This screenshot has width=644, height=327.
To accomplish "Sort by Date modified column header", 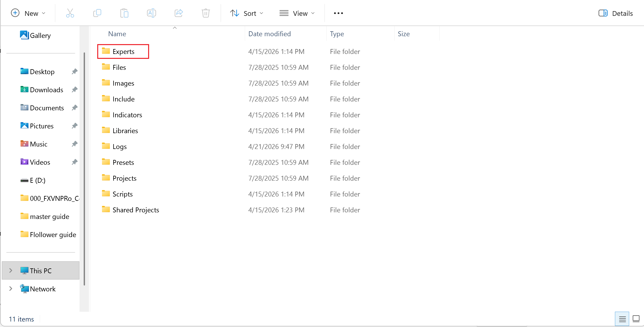I will click(269, 34).
